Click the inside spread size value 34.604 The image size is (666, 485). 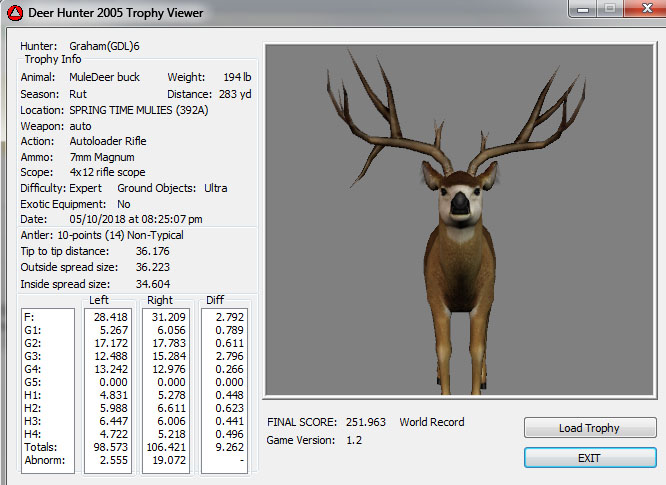pos(153,284)
